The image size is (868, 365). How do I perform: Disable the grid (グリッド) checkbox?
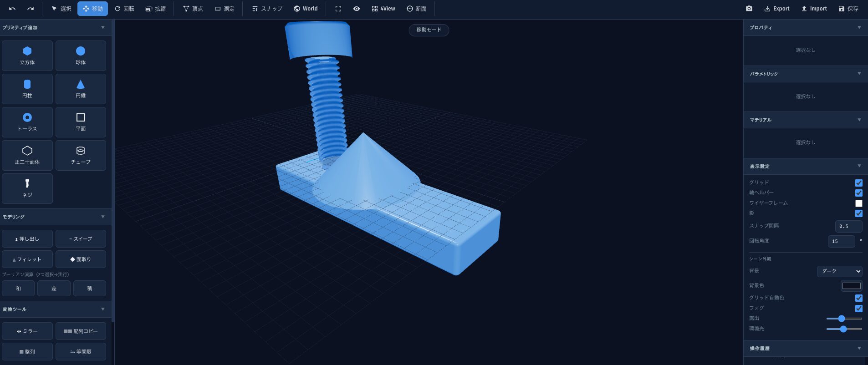(858, 183)
